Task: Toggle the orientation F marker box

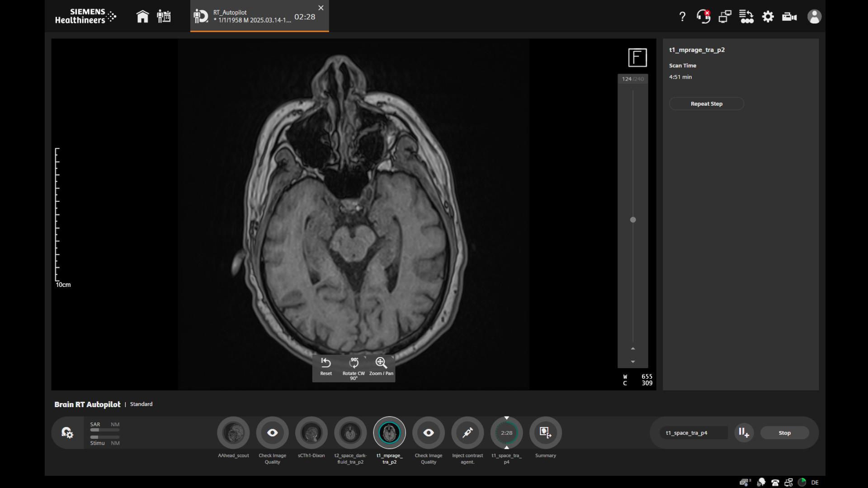Action: click(x=637, y=57)
